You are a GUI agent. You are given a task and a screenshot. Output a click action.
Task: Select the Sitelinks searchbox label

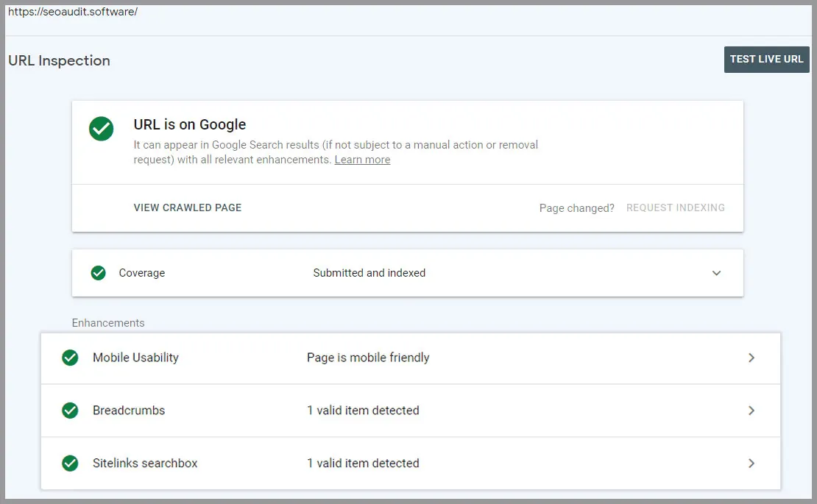point(145,463)
